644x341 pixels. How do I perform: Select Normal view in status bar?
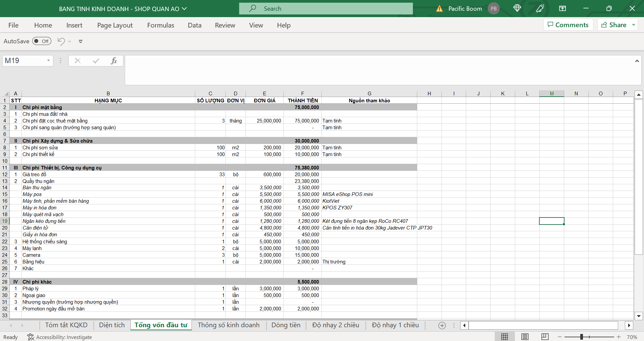tap(504, 337)
